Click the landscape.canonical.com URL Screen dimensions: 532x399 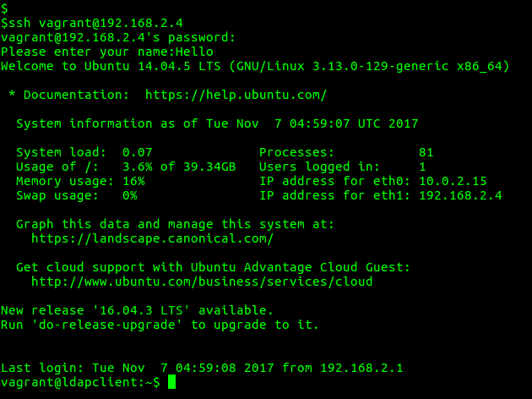(152, 238)
